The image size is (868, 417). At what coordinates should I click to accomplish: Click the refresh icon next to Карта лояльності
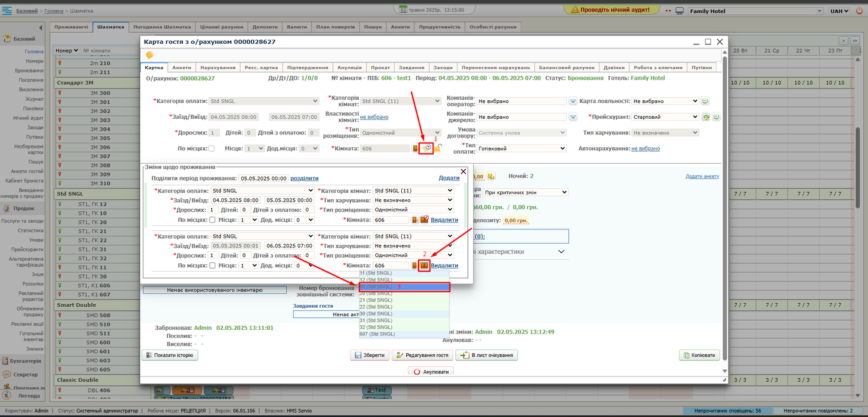pos(705,101)
